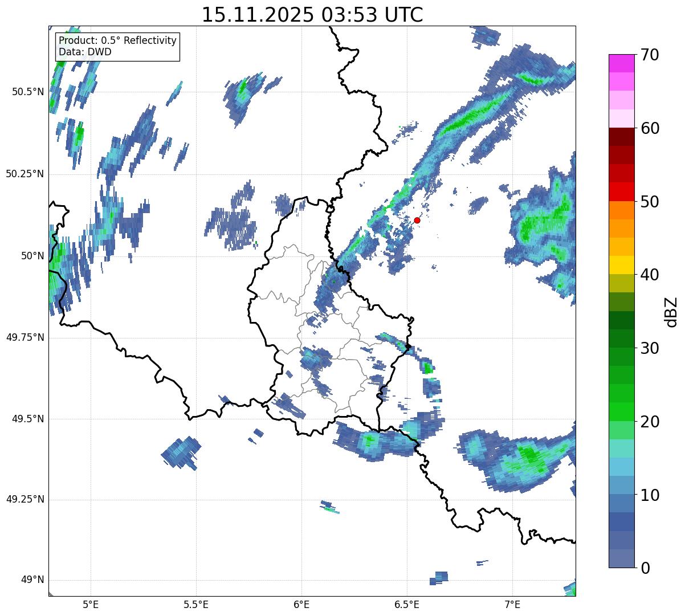Click the longitude label "5.5°E"

click(196, 604)
